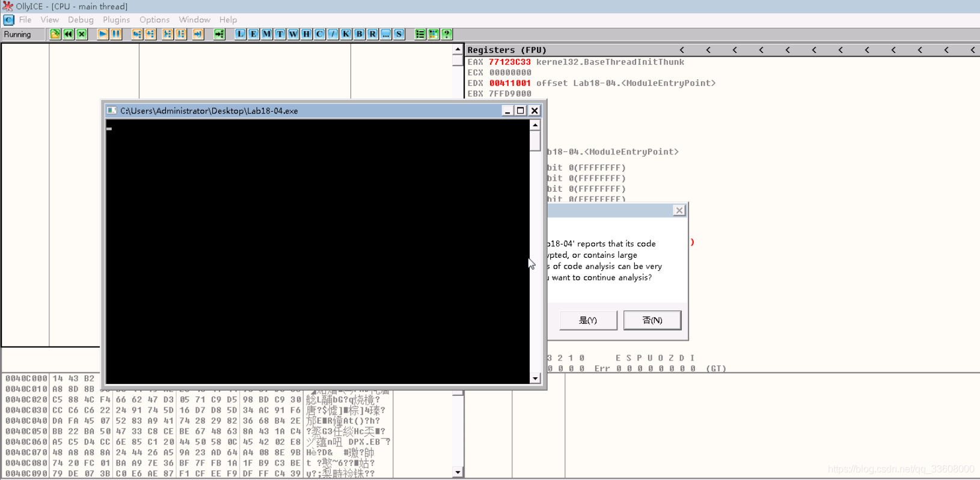The height and width of the screenshot is (480, 980).
Task: Close the Lab18-04.exe console window
Action: [x=534, y=111]
